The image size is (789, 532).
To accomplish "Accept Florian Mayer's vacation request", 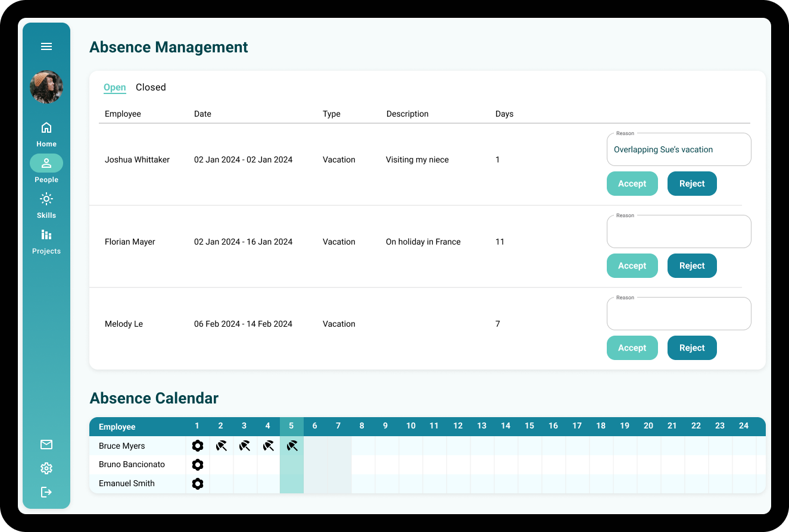I will pos(632,266).
